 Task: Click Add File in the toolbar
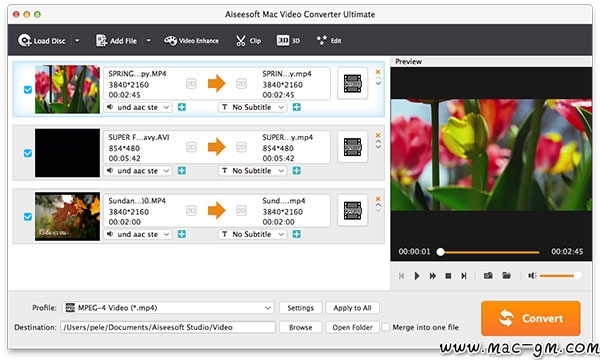tap(116, 41)
